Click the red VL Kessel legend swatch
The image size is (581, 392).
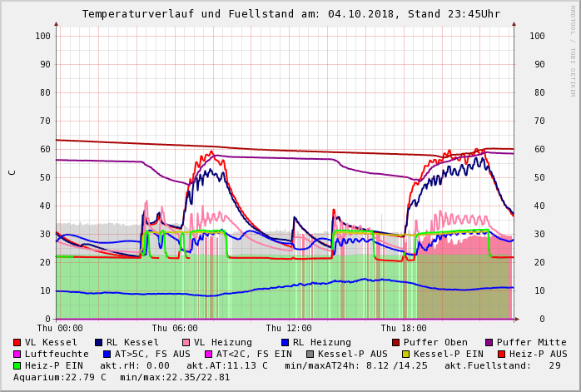[17, 342]
